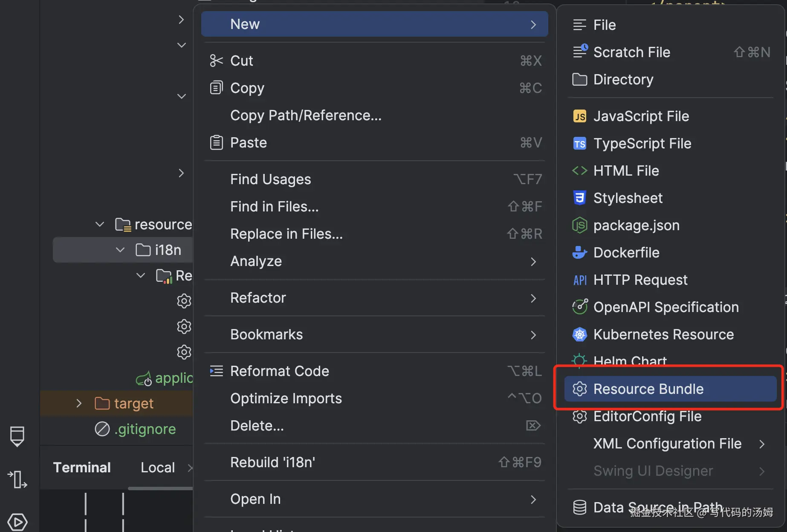Click the TypeScript File TS icon
This screenshot has width=787, height=532.
[579, 144]
